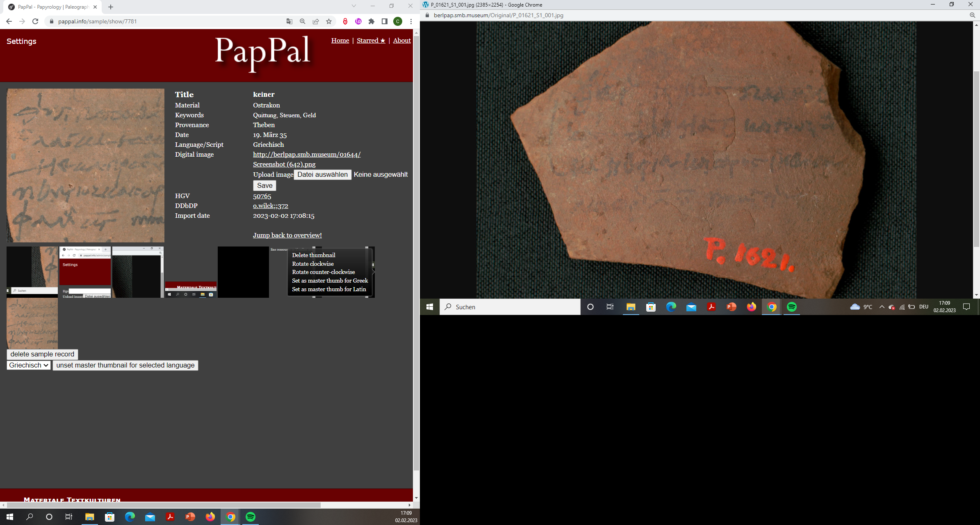This screenshot has width=980, height=525.
Task: Go to the Home link
Action: (x=340, y=41)
